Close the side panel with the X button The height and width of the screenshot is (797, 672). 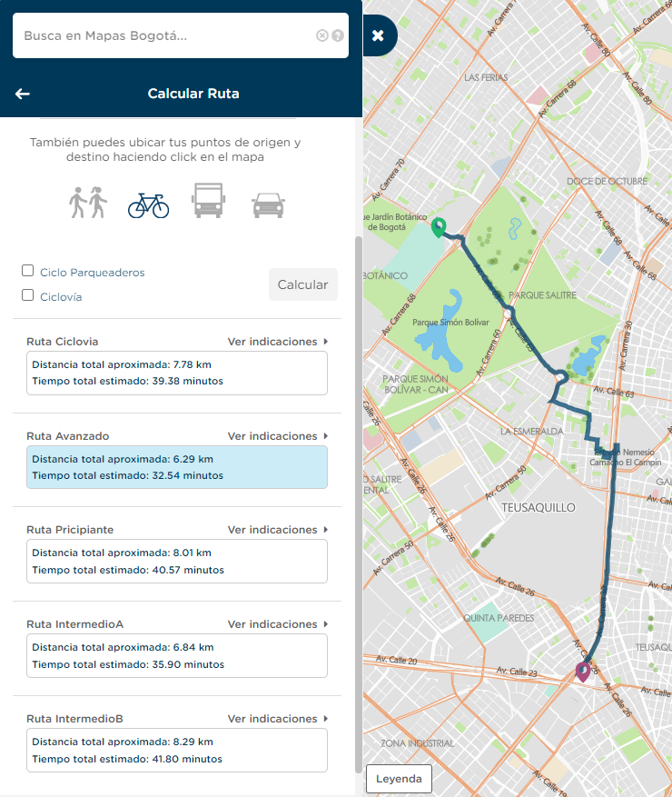(x=378, y=35)
